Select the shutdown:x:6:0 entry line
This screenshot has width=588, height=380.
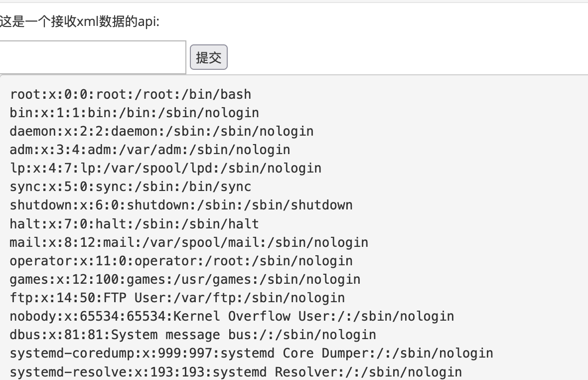click(181, 205)
